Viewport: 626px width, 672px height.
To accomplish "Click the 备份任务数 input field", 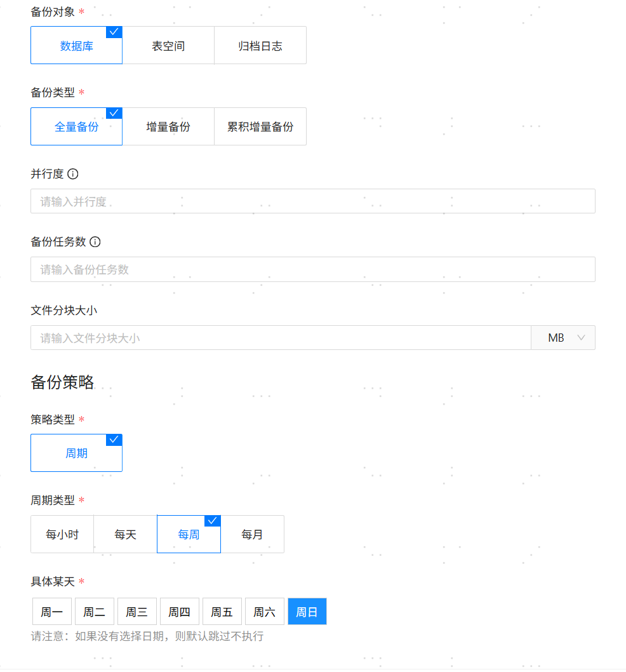I will click(312, 269).
